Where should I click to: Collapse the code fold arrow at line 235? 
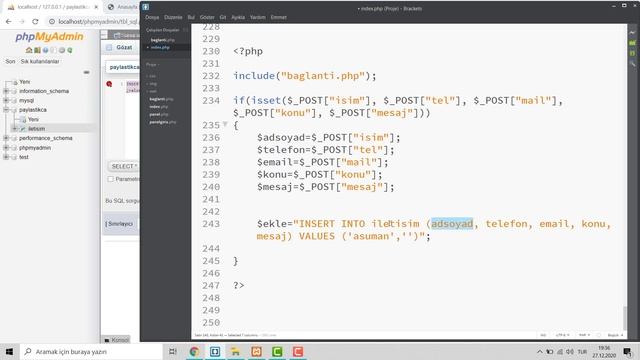[x=225, y=124]
